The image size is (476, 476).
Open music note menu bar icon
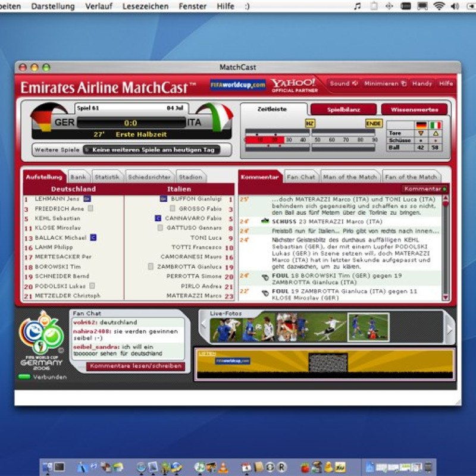358,6
